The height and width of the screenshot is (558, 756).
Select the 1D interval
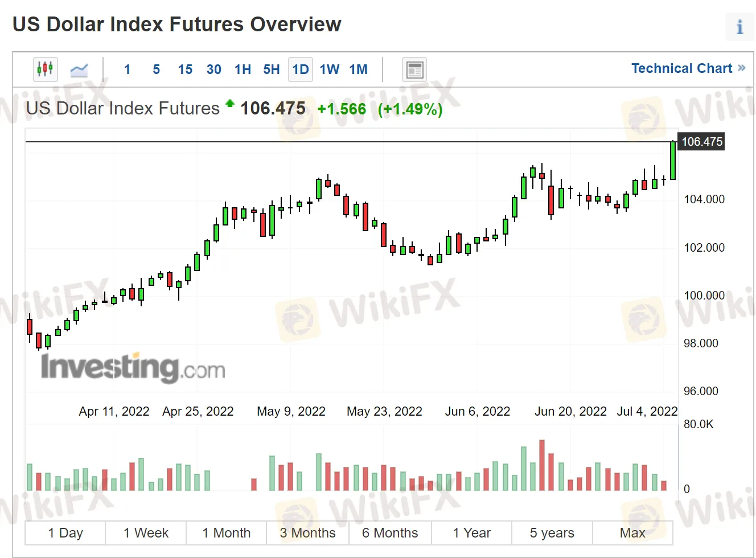pos(301,69)
